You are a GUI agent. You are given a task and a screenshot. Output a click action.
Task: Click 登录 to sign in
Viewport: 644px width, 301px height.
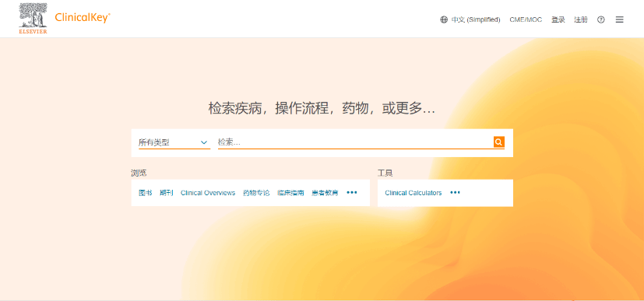558,19
